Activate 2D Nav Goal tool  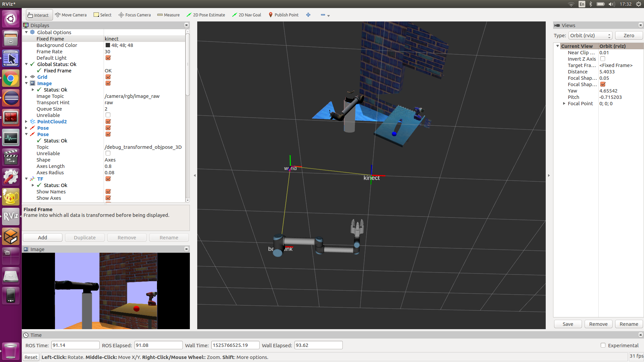click(247, 15)
